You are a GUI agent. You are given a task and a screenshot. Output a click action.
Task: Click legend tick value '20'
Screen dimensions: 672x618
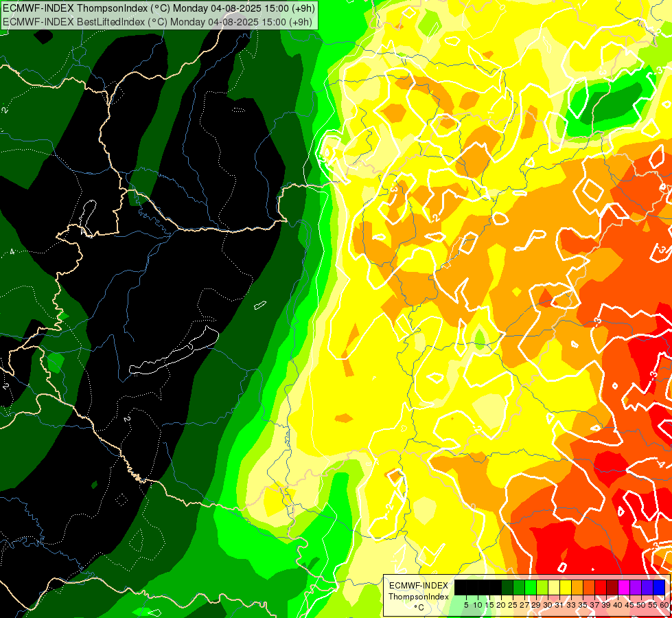(502, 605)
